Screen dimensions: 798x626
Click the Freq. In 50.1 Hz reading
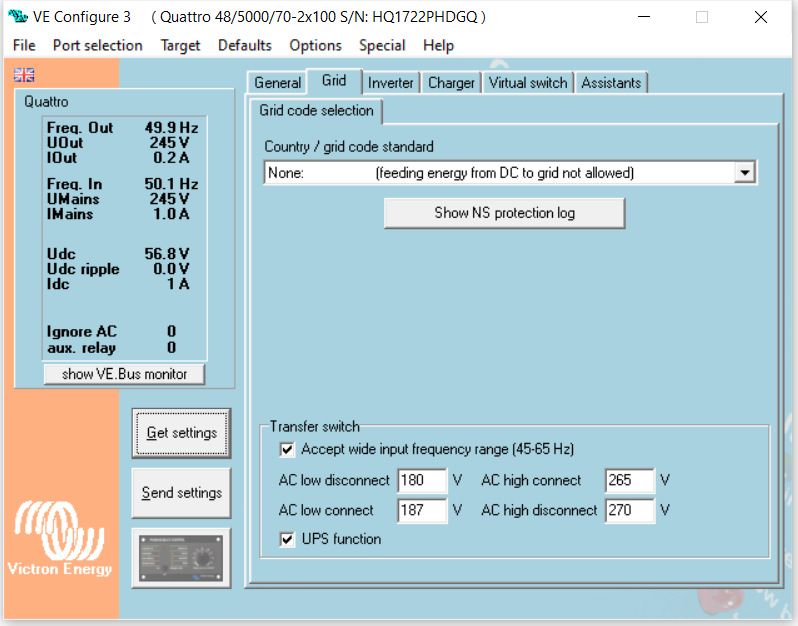click(x=123, y=183)
